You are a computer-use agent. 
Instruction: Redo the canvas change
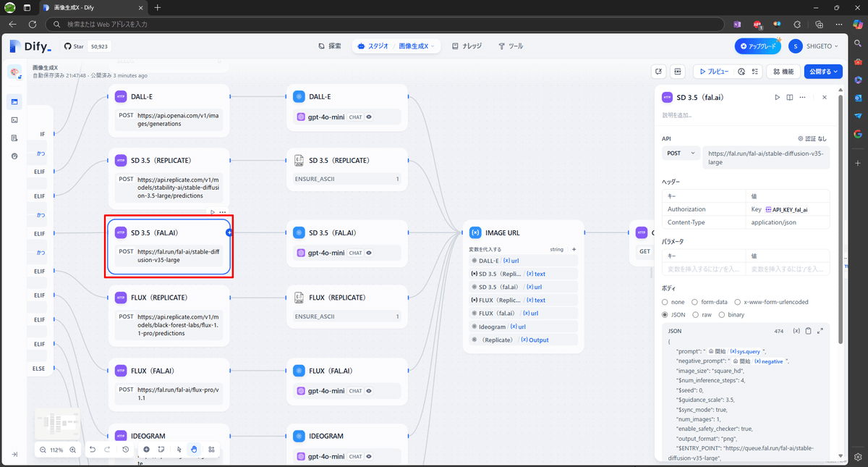coord(108,450)
